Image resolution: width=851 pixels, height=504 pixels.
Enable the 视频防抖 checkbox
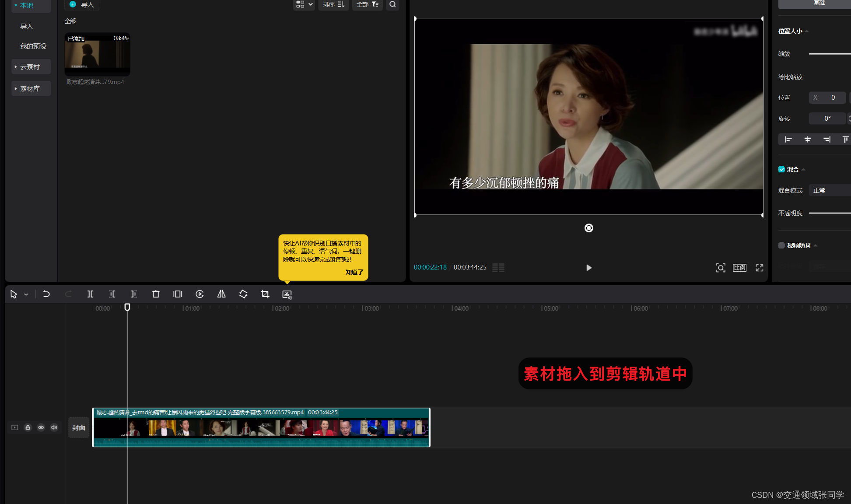pyautogui.click(x=781, y=245)
